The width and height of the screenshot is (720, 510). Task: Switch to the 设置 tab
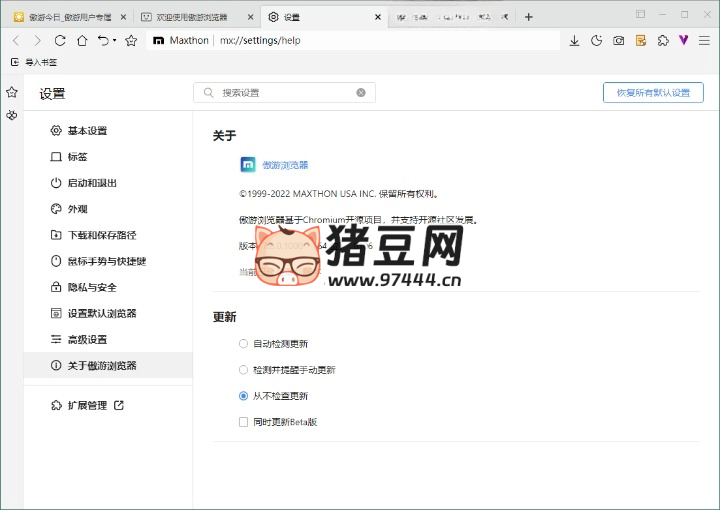tap(324, 17)
